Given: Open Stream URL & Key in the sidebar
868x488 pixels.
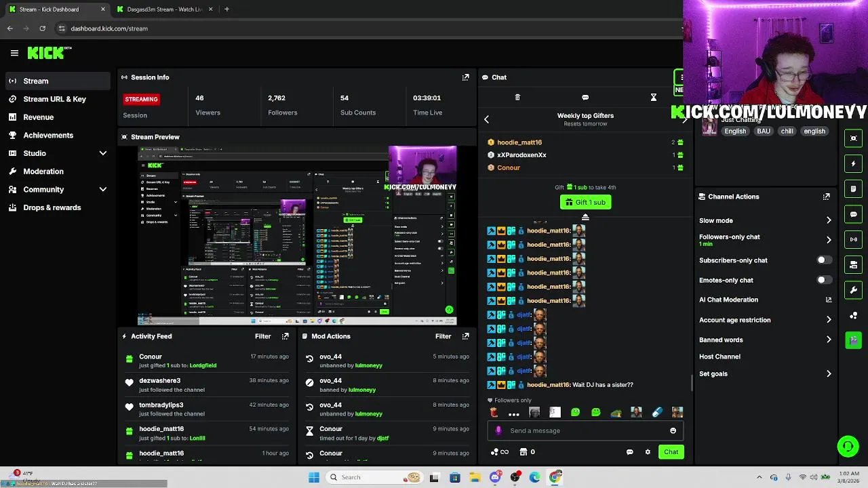Looking at the screenshot, I should click(x=58, y=99).
